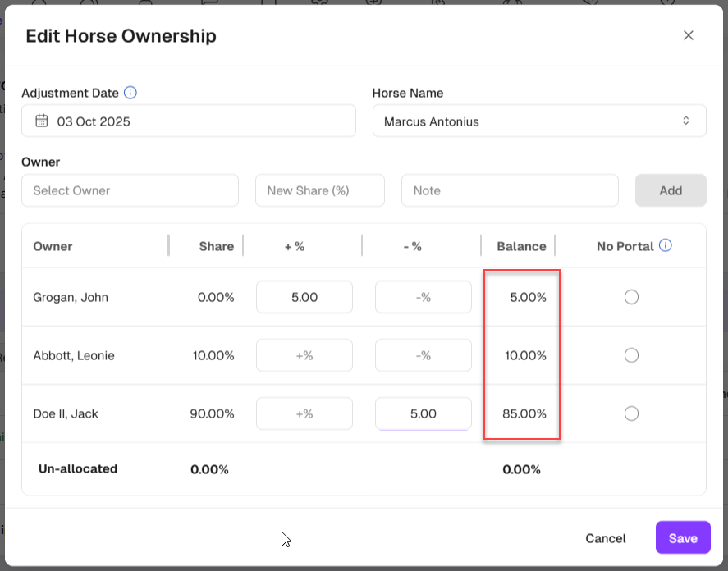The image size is (728, 571).
Task: Click the Balance column header
Action: 521,246
